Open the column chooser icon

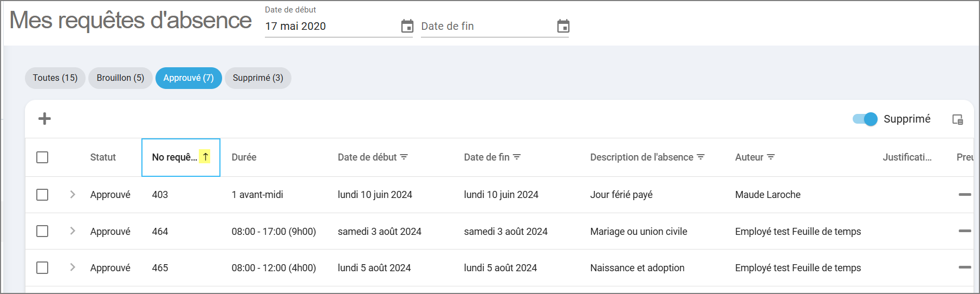click(957, 119)
